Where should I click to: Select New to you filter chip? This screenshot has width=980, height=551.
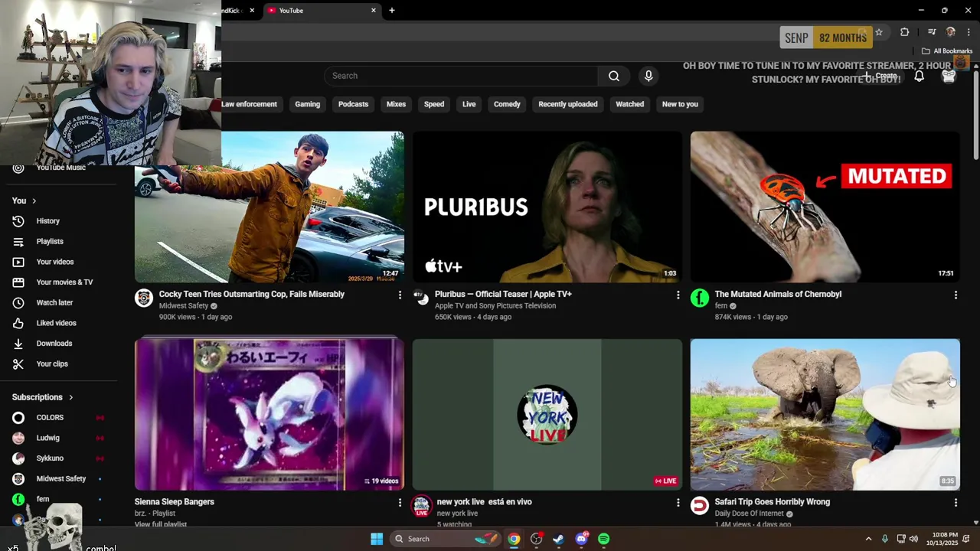tap(680, 104)
